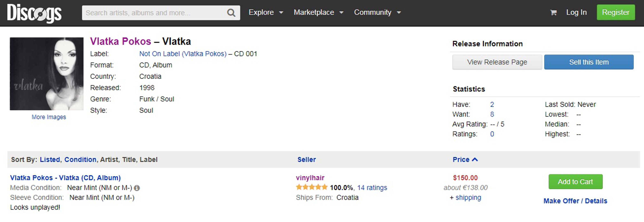Open the shopping cart icon

pos(553,13)
